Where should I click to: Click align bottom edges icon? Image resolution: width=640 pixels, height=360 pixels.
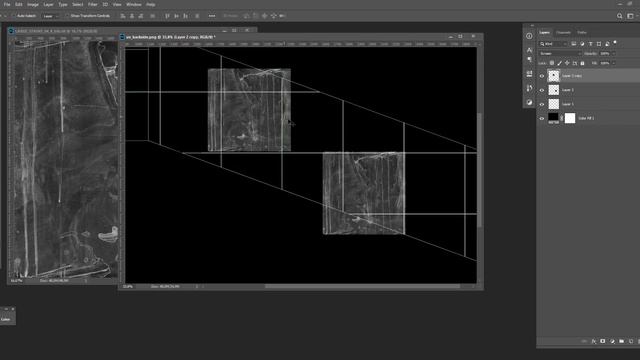(x=185, y=16)
